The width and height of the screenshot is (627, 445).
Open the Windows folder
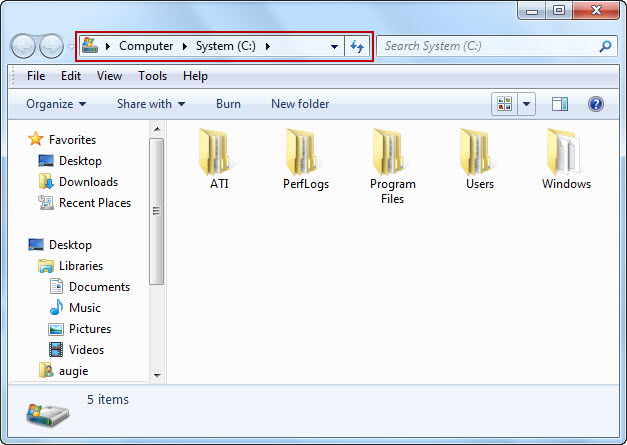tap(566, 151)
